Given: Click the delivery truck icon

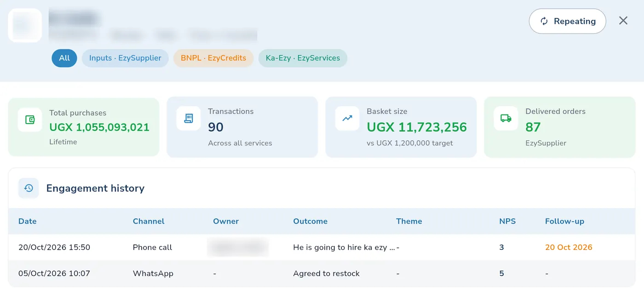Looking at the screenshot, I should point(506,118).
